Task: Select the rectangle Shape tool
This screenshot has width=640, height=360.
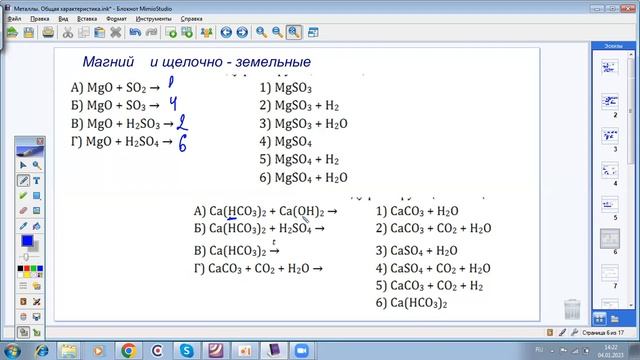Action: coord(37,196)
